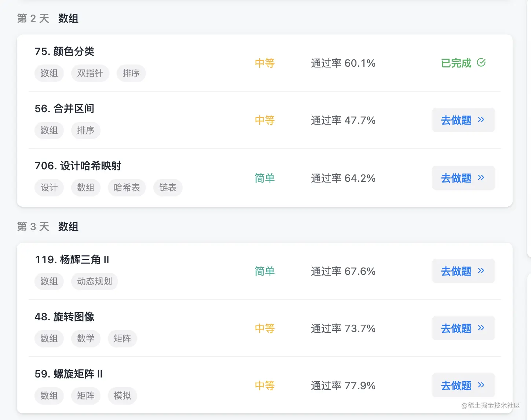Open problem 75. 颜色分类
The width and height of the screenshot is (531, 420).
(x=65, y=51)
